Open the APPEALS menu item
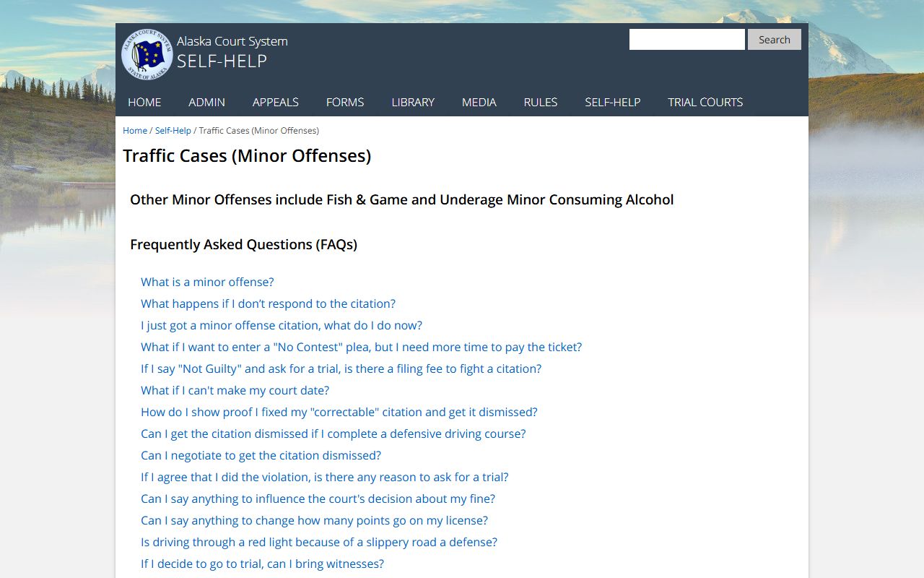 [276, 102]
